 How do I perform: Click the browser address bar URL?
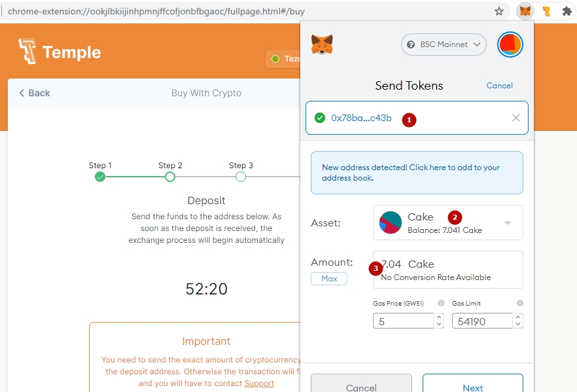pyautogui.click(x=156, y=11)
